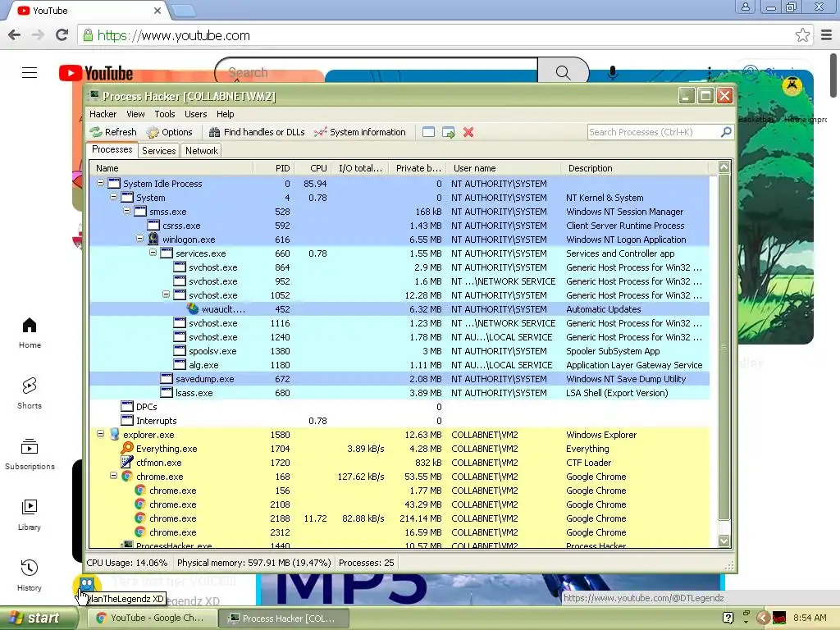Click Chrome icon of chrome.exe PID 156

pos(140,491)
